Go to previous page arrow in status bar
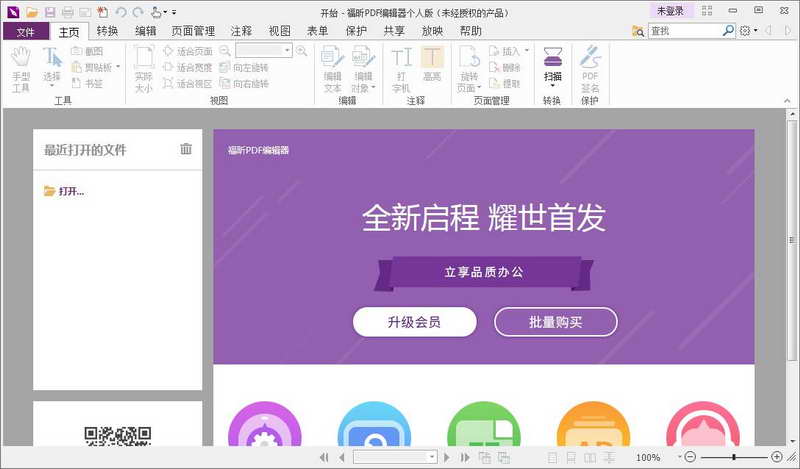The image size is (800, 469). (341, 457)
